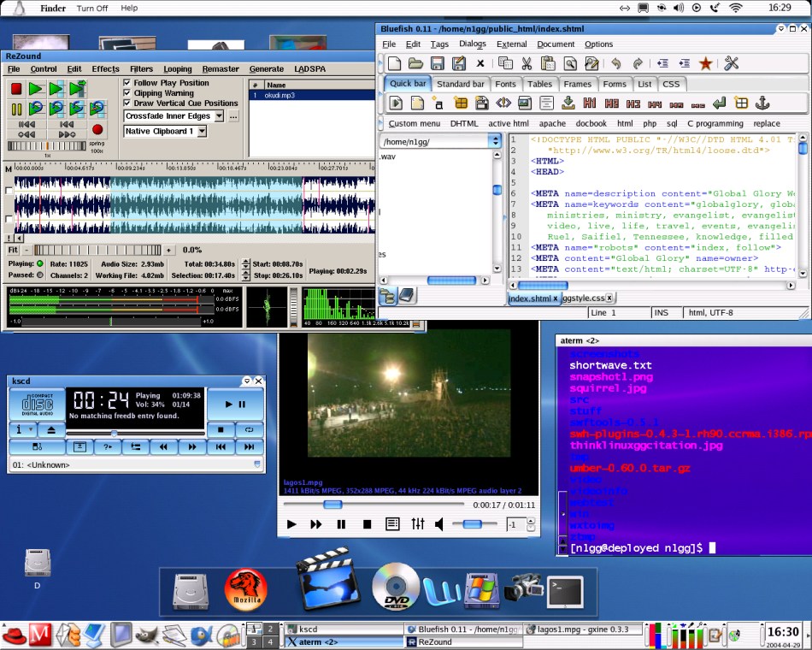This screenshot has width=812, height=650.
Task: Uncheck Follow Play Position
Action: (127, 83)
